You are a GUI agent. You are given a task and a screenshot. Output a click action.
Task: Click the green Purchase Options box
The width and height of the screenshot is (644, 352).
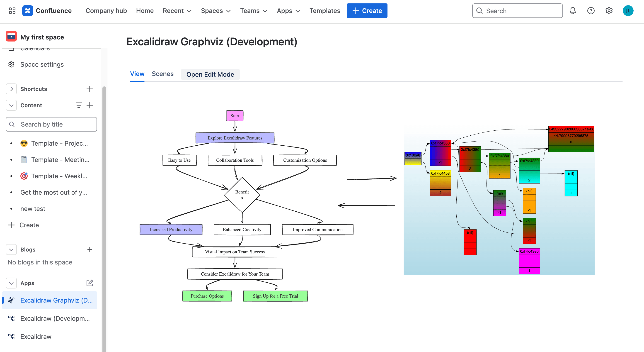click(x=207, y=296)
